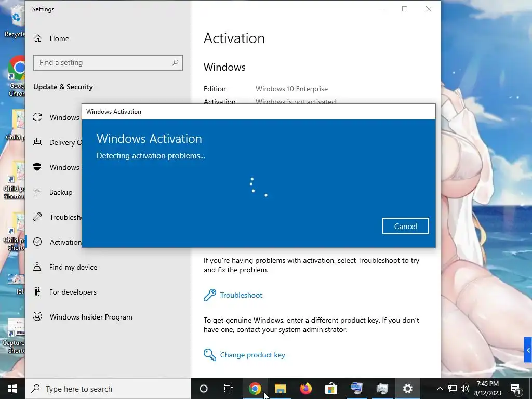Switch to the performance monitor taskbar app
The width and height of the screenshot is (532, 399).
(x=382, y=389)
